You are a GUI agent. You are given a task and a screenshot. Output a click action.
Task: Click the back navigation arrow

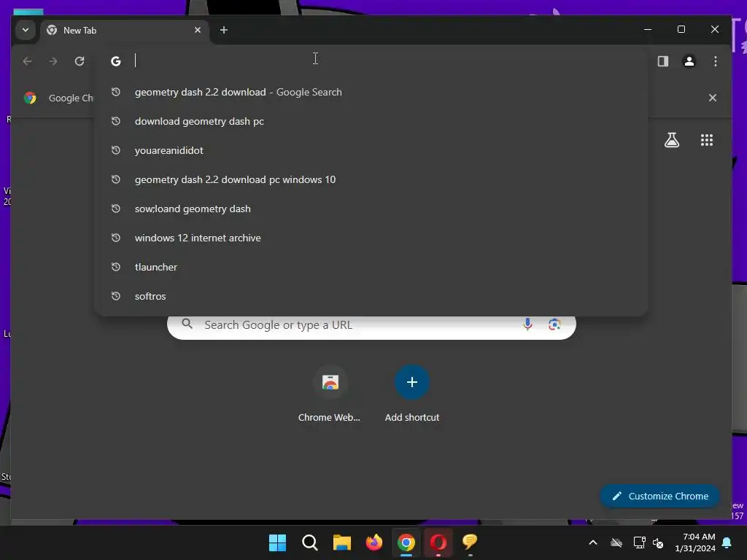(27, 61)
